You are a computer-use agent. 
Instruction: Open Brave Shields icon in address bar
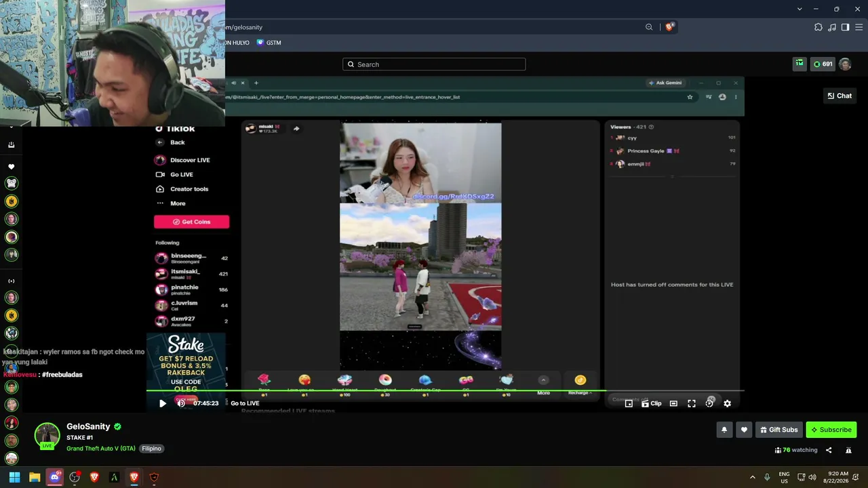point(670,27)
